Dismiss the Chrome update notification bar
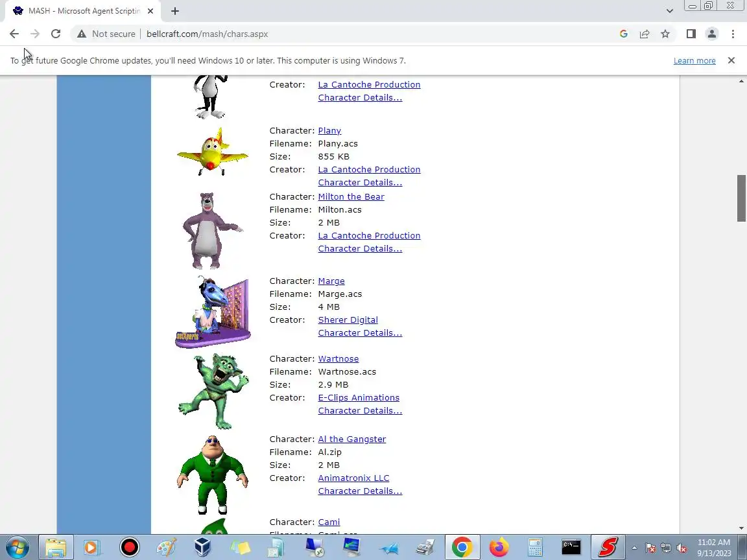 [x=731, y=60]
